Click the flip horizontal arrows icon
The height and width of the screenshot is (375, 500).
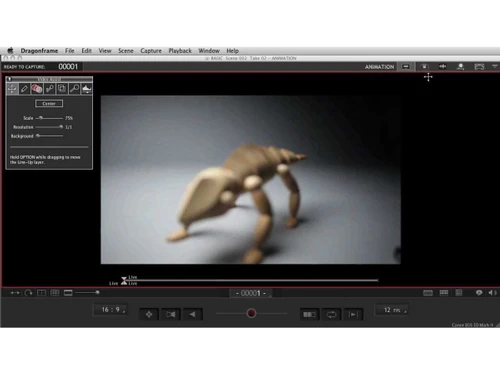coord(15,293)
